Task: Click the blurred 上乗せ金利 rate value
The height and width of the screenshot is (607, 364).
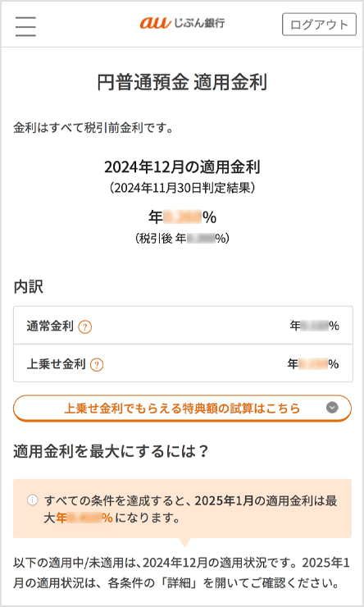Action: [313, 364]
